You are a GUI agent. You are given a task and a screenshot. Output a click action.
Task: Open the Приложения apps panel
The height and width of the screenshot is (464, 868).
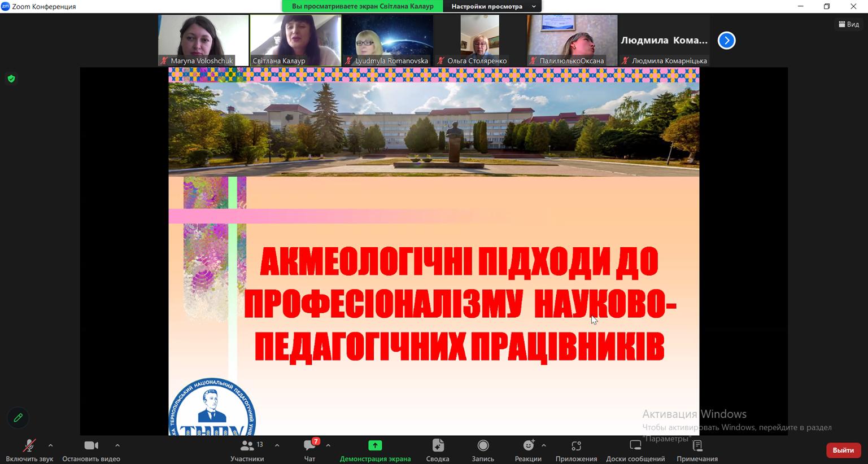pos(576,450)
